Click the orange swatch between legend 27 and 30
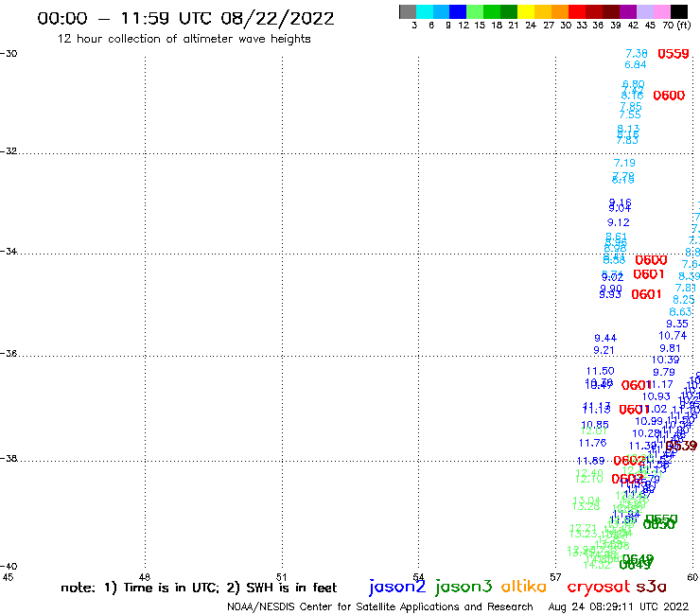 [560, 11]
